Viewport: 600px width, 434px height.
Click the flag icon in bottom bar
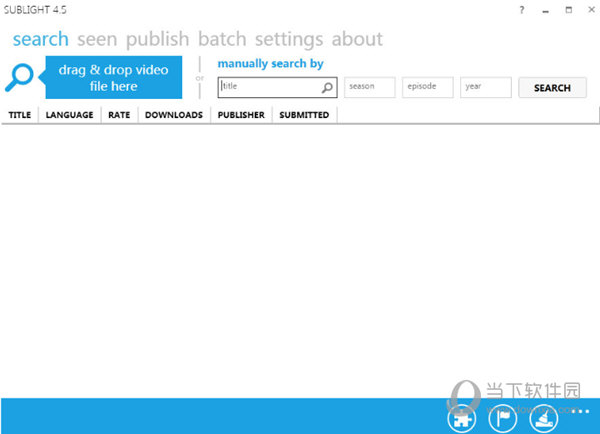click(x=503, y=419)
